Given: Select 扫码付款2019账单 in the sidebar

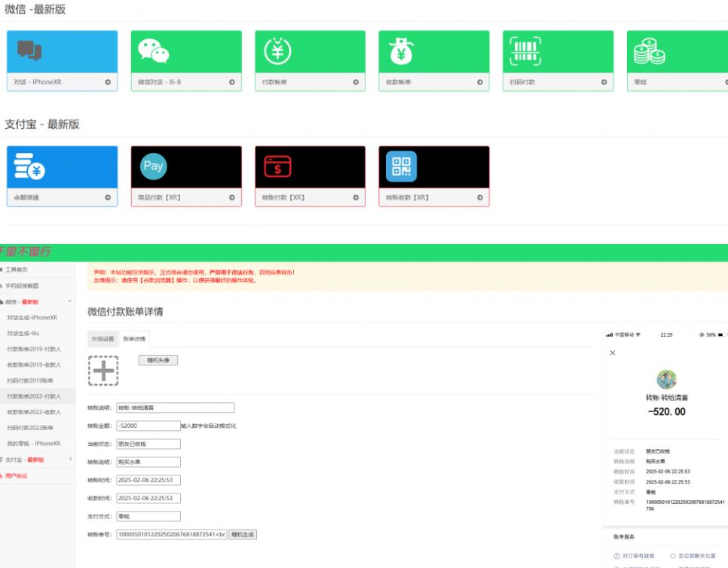Looking at the screenshot, I should [x=30, y=380].
